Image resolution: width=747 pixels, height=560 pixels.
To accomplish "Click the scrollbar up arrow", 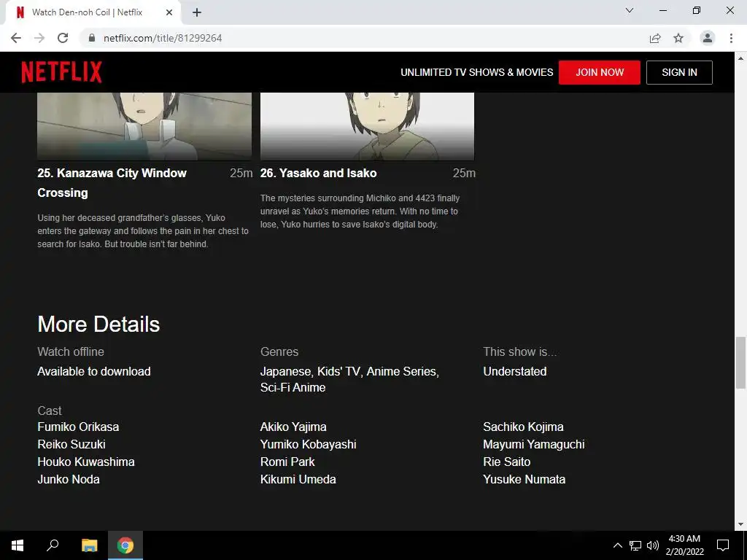I will click(x=740, y=58).
